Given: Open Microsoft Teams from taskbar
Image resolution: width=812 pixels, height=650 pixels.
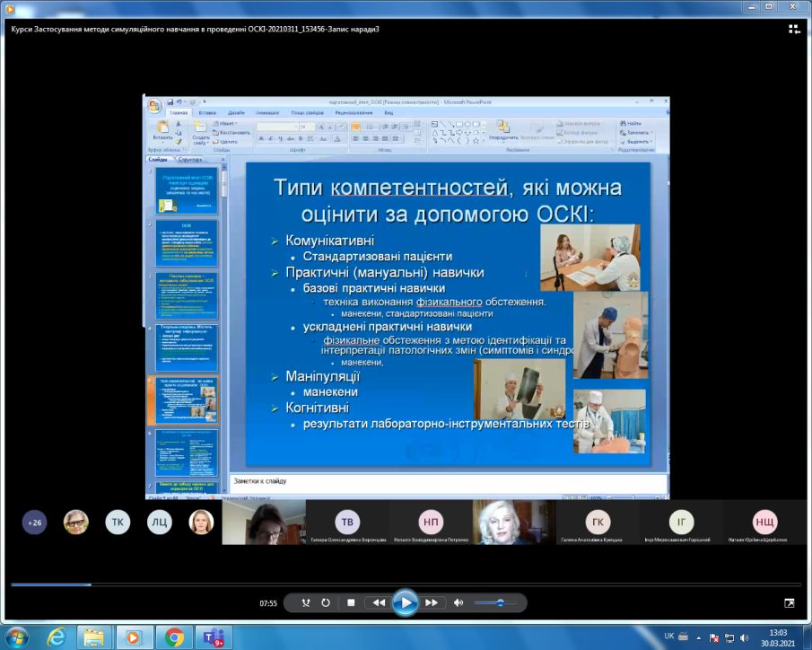Looking at the screenshot, I should [214, 637].
